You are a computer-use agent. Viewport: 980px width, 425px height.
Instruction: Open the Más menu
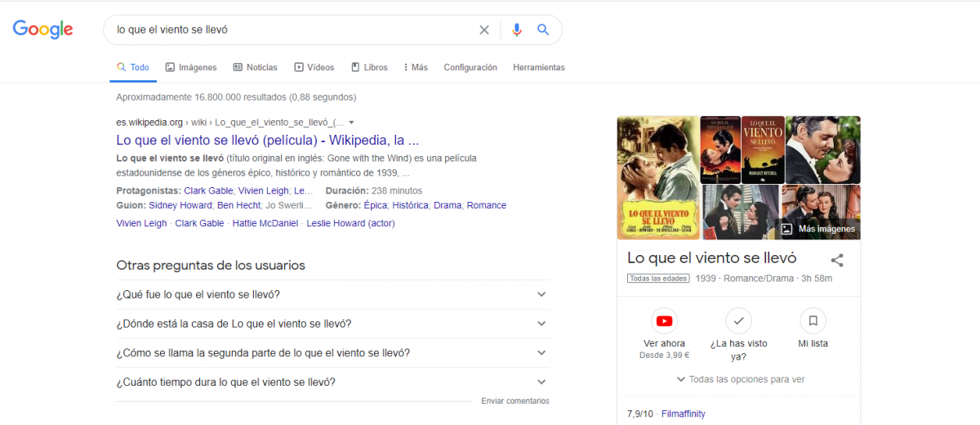click(416, 68)
